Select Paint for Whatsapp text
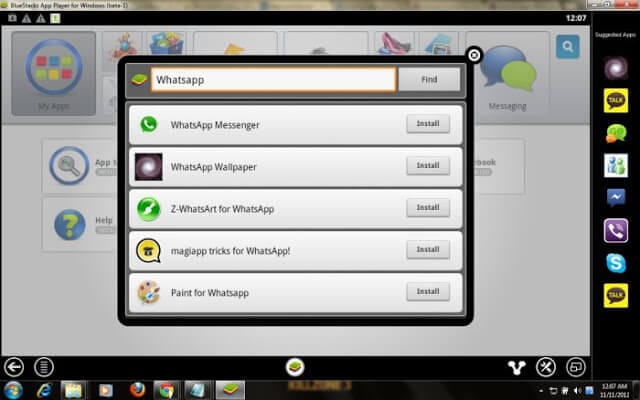 (210, 293)
